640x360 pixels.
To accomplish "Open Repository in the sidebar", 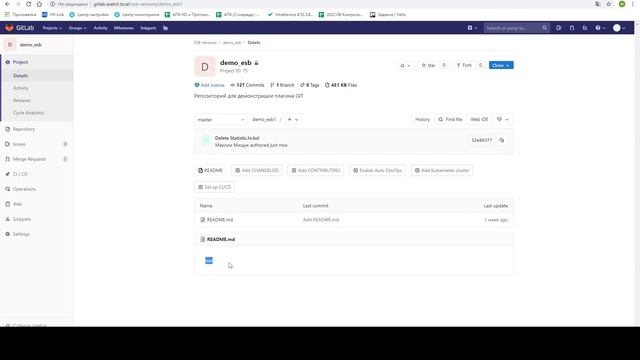I will pos(24,129).
